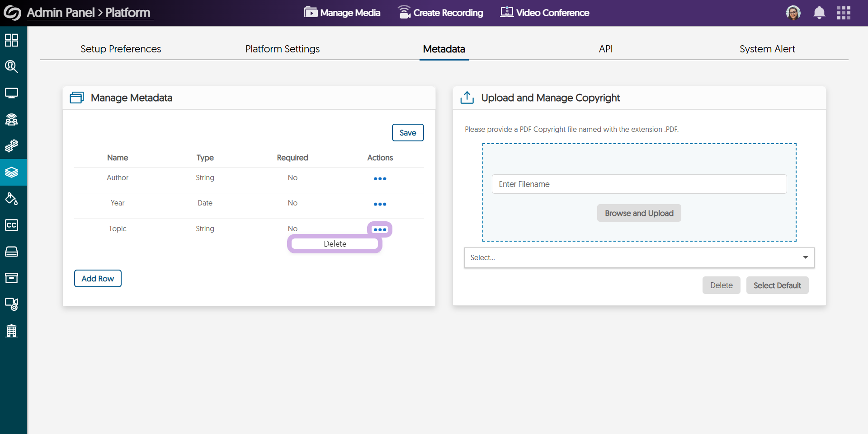Click the notification bell icon
This screenshot has width=868, height=434.
tap(819, 13)
